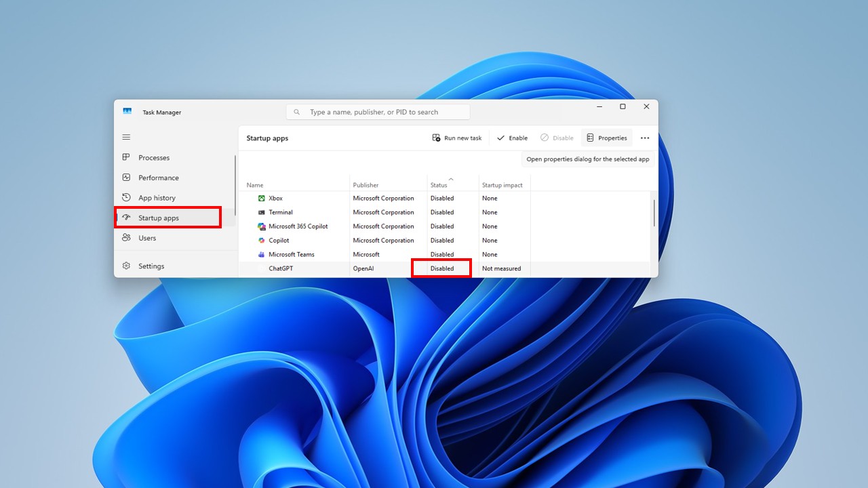Enable the selected startup app
Screen dimensions: 868x488
click(512, 138)
